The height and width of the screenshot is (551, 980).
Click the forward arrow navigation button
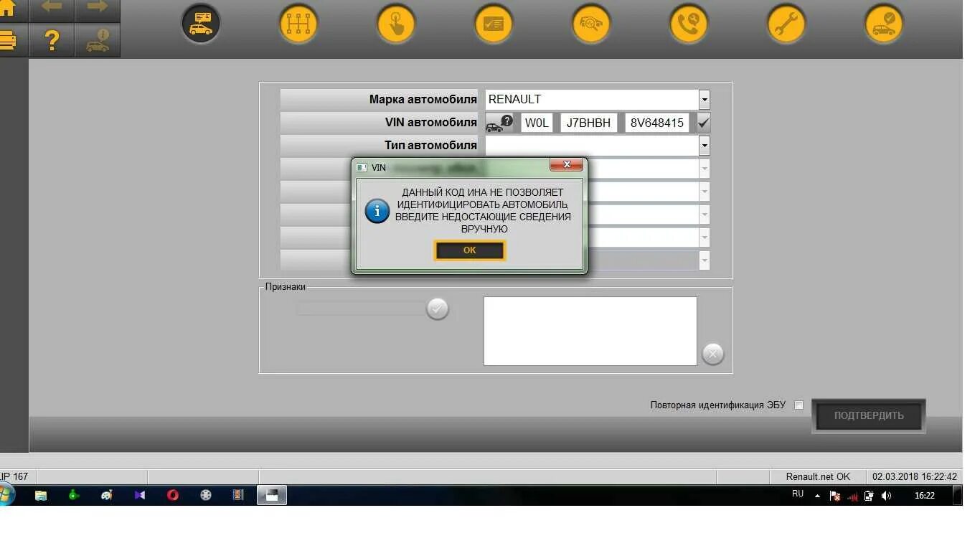[x=98, y=9]
